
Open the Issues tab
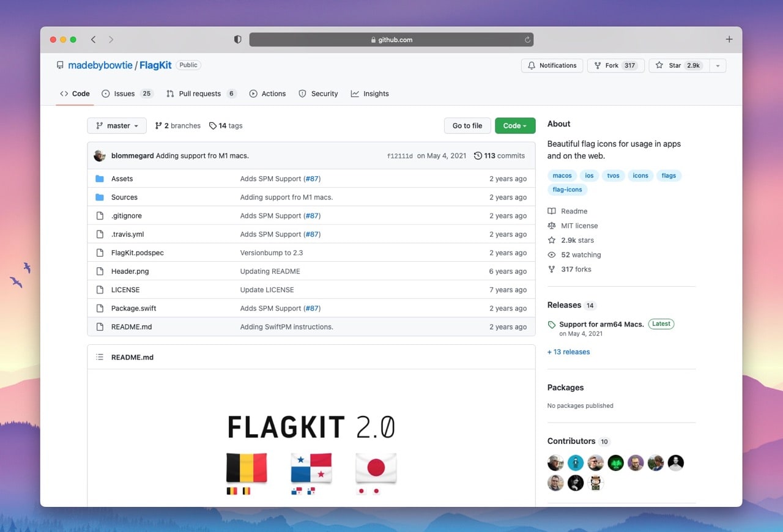pyautogui.click(x=127, y=94)
